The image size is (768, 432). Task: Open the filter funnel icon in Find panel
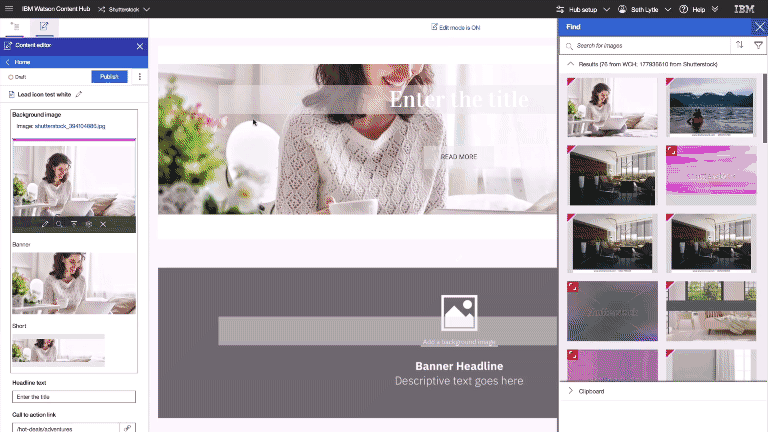tap(758, 45)
